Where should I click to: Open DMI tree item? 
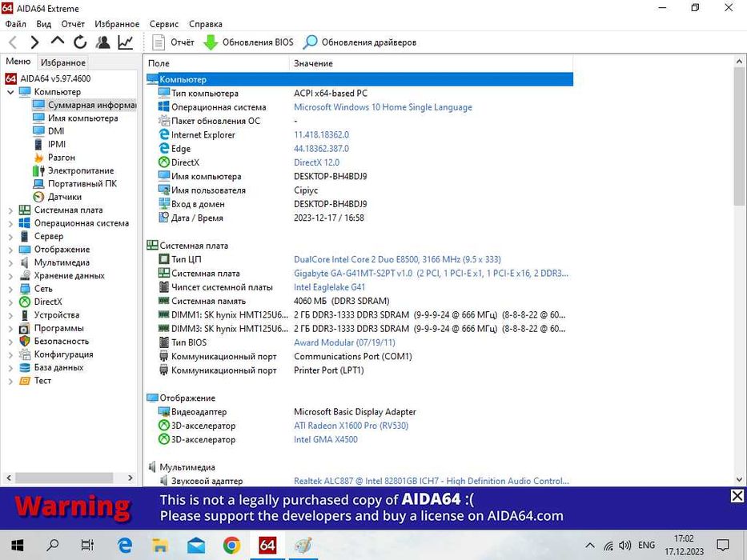pos(49,131)
